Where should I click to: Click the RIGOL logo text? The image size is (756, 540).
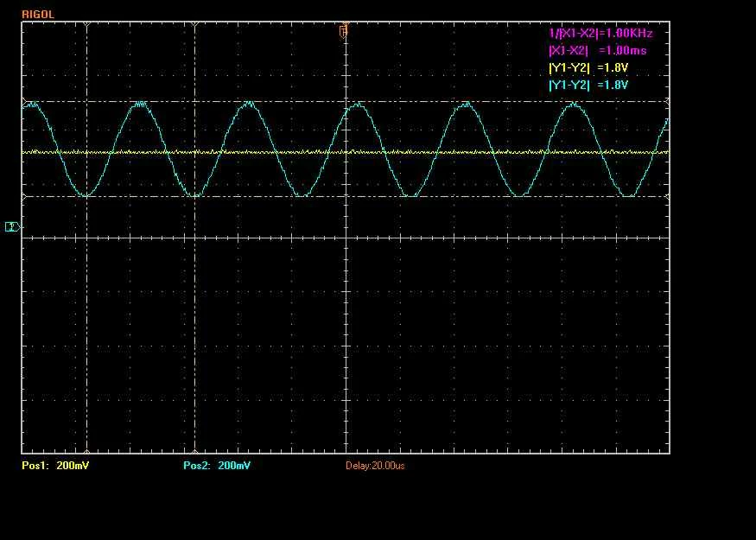point(38,15)
